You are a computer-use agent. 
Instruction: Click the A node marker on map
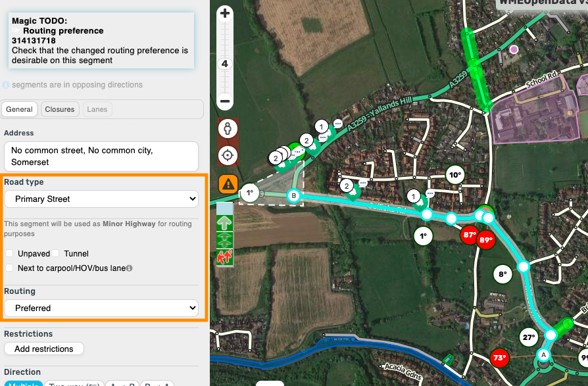pos(543,354)
